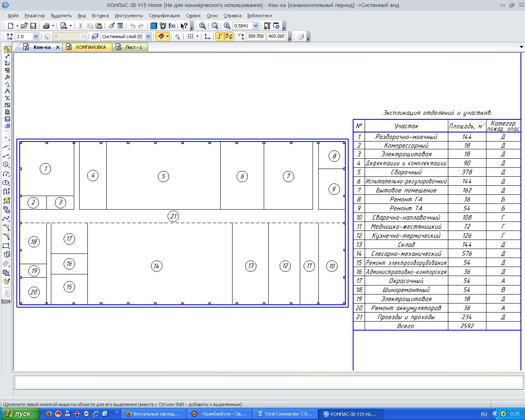Click the Windows пуск Start button
This screenshot has width=525, height=420.
point(20,414)
